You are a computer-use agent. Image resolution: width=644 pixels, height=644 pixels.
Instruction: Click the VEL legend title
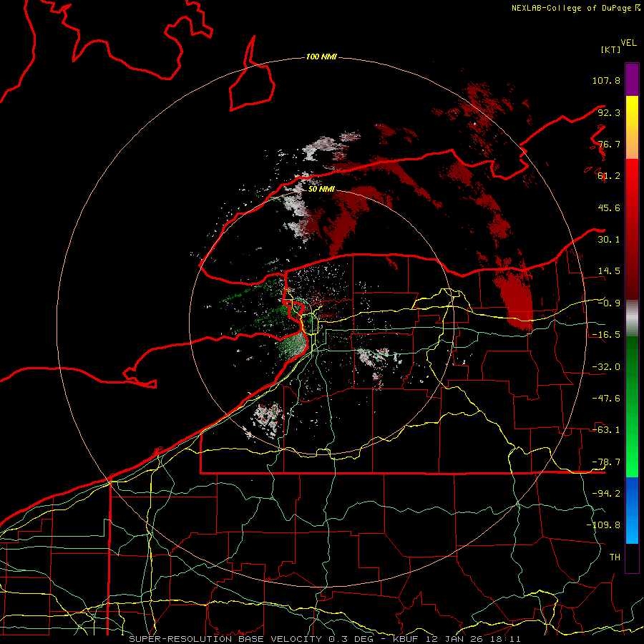pyautogui.click(x=628, y=43)
